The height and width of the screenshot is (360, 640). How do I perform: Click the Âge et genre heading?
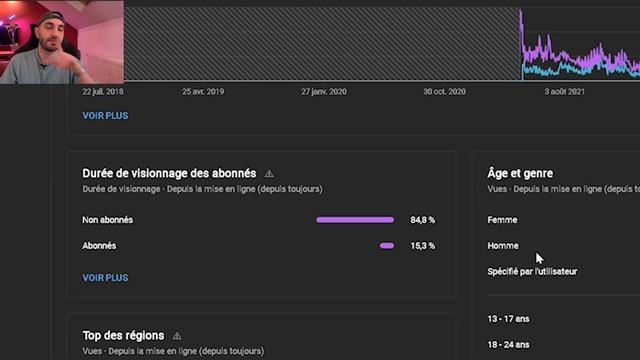click(x=520, y=173)
